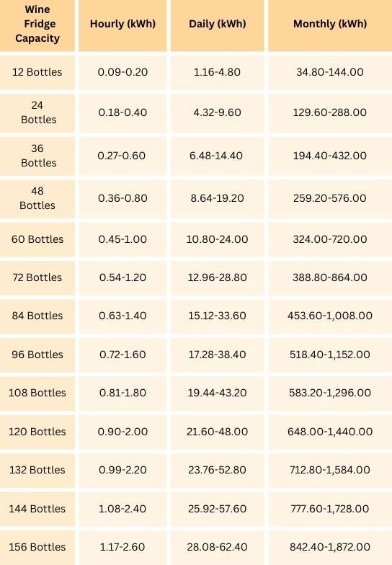Select the 12 Bottles row label
Image resolution: width=392 pixels, height=565 pixels.
coord(37,72)
